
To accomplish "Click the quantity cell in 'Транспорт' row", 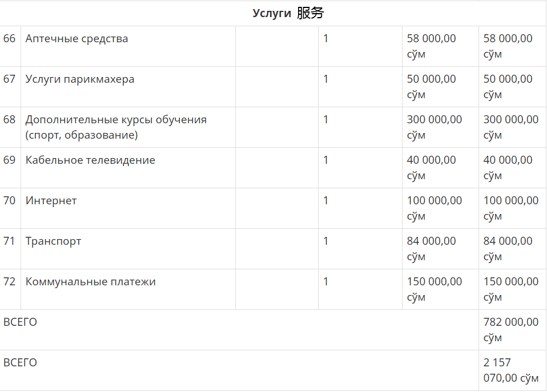I will click(x=326, y=241).
